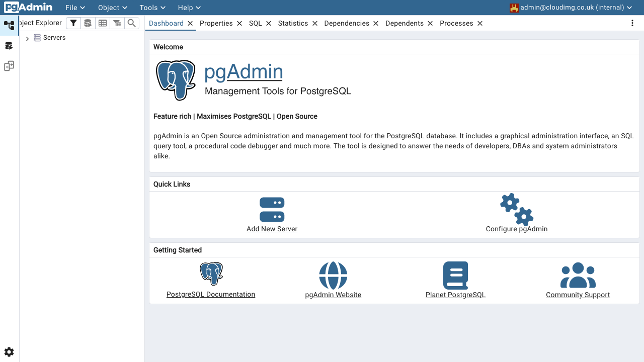
Task: Click the Add New Server link text
Action: [272, 229]
